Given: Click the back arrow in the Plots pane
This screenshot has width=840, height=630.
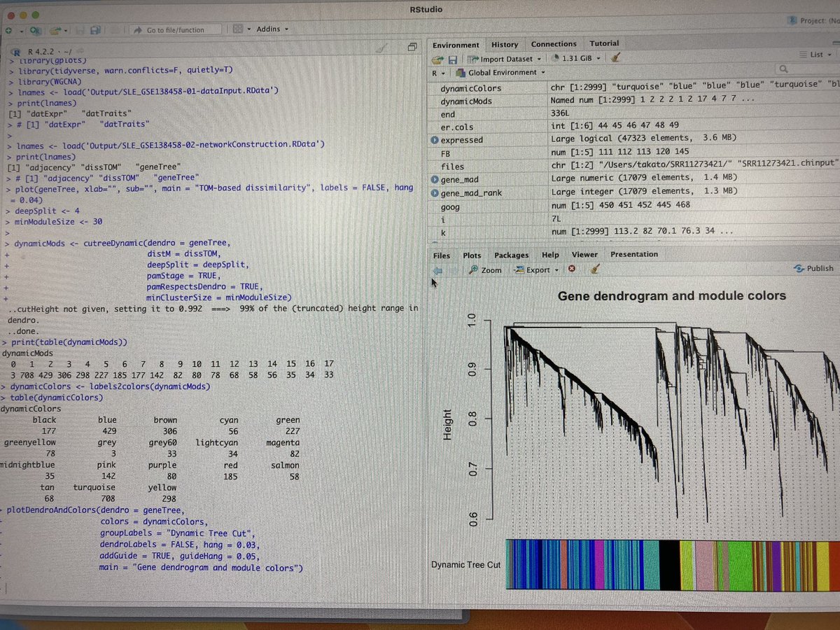Looking at the screenshot, I should click(x=438, y=269).
